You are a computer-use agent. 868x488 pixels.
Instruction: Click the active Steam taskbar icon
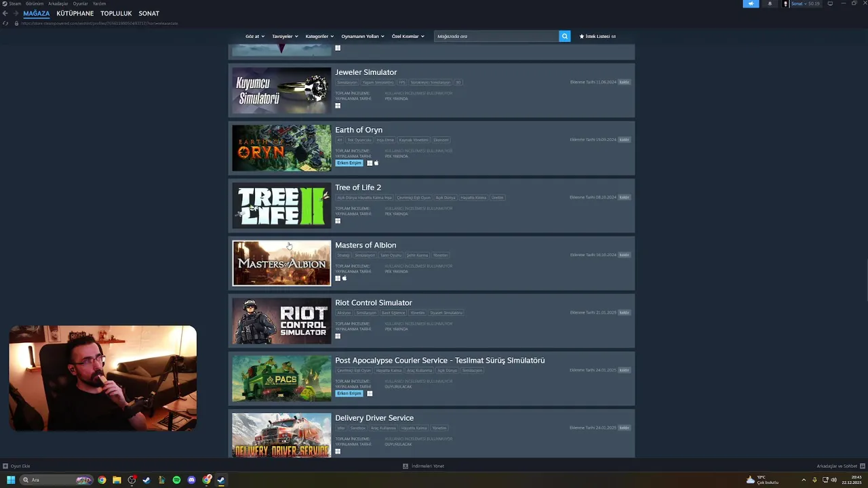pos(221,480)
